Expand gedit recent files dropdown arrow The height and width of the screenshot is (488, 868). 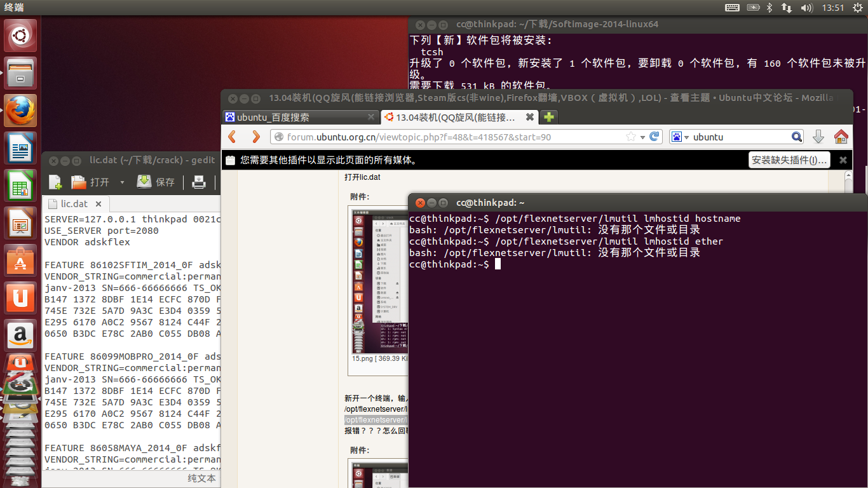coord(122,182)
